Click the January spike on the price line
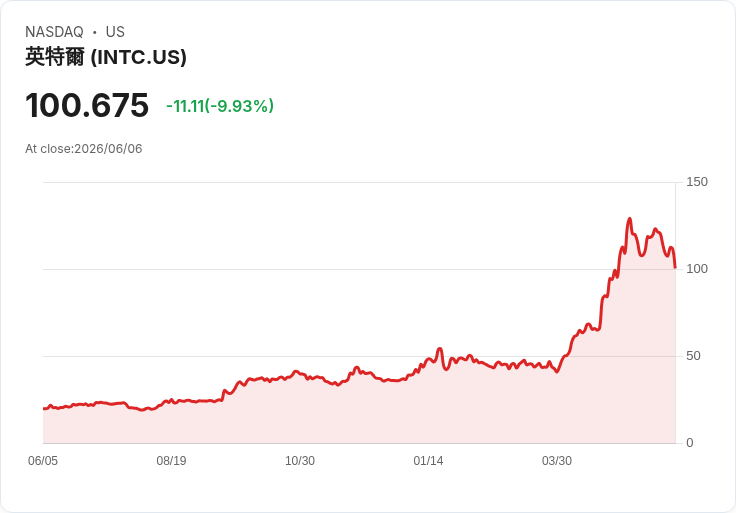Screen dimensions: 736x513 [x=440, y=349]
